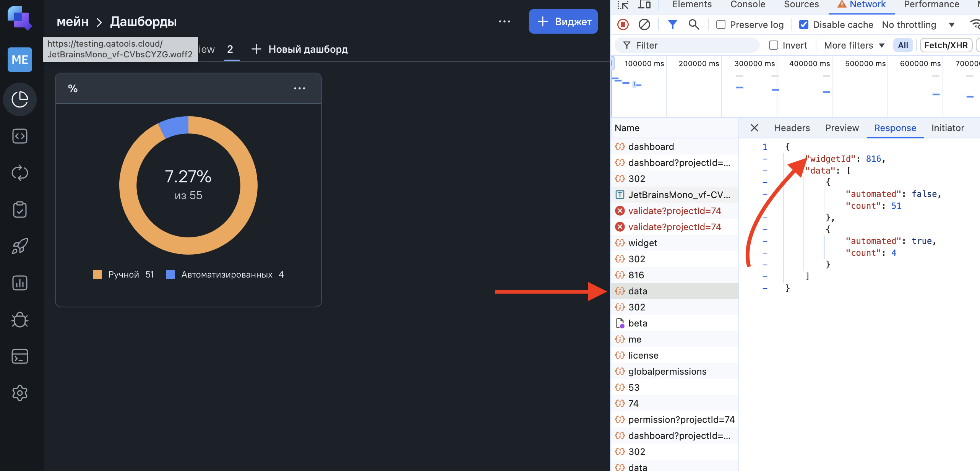Click the Analytics/Reports icon in sidebar
980x471 pixels.
[19, 283]
